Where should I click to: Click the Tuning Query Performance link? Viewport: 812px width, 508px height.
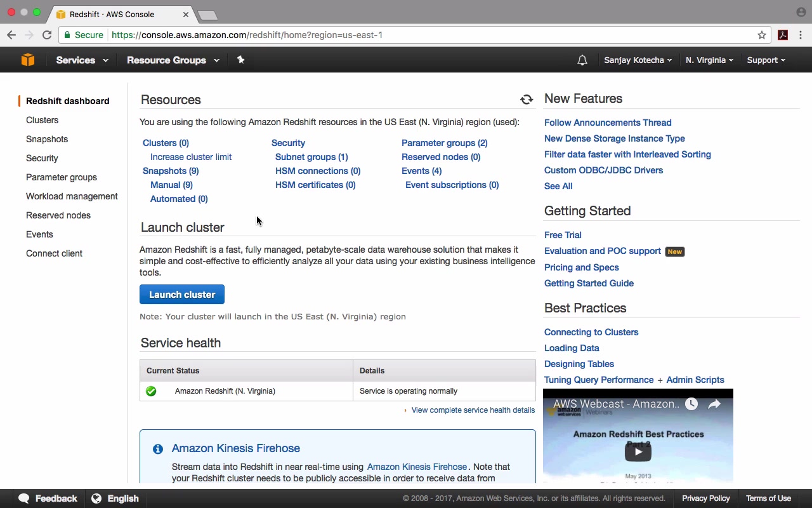pos(599,380)
